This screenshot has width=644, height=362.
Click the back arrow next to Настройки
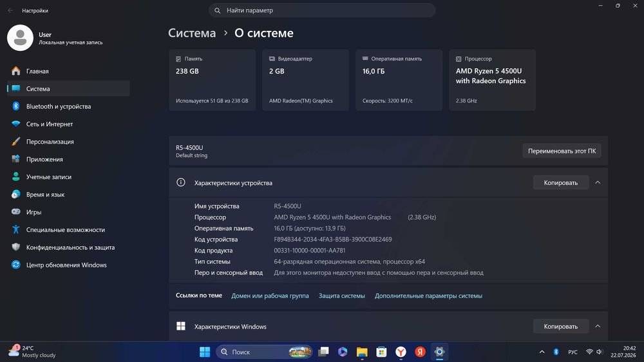tap(11, 10)
